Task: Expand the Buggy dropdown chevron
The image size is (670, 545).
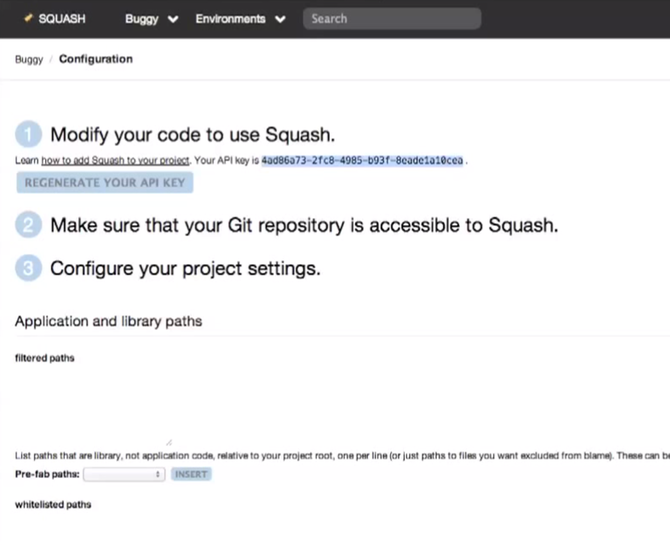Action: click(173, 19)
